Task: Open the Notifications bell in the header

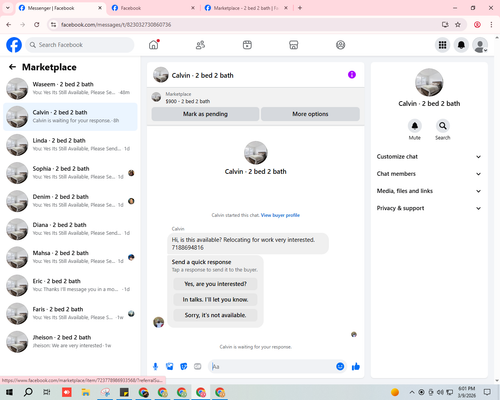Action: [461, 45]
